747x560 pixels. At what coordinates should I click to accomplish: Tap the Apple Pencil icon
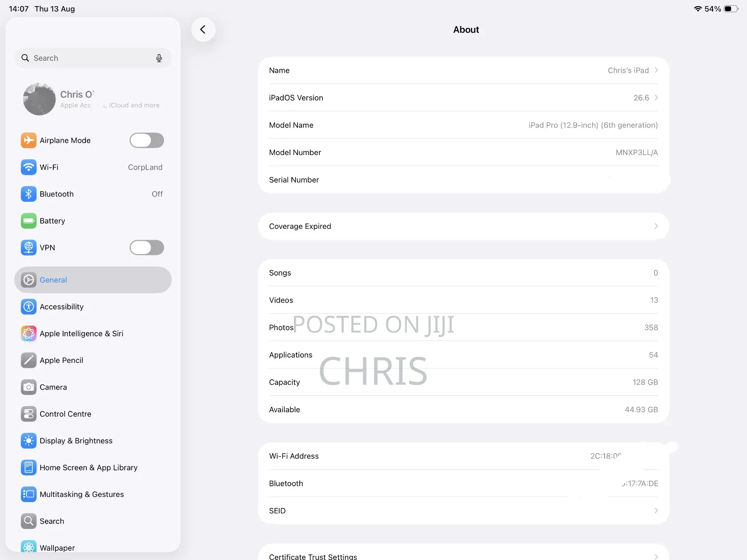point(28,360)
